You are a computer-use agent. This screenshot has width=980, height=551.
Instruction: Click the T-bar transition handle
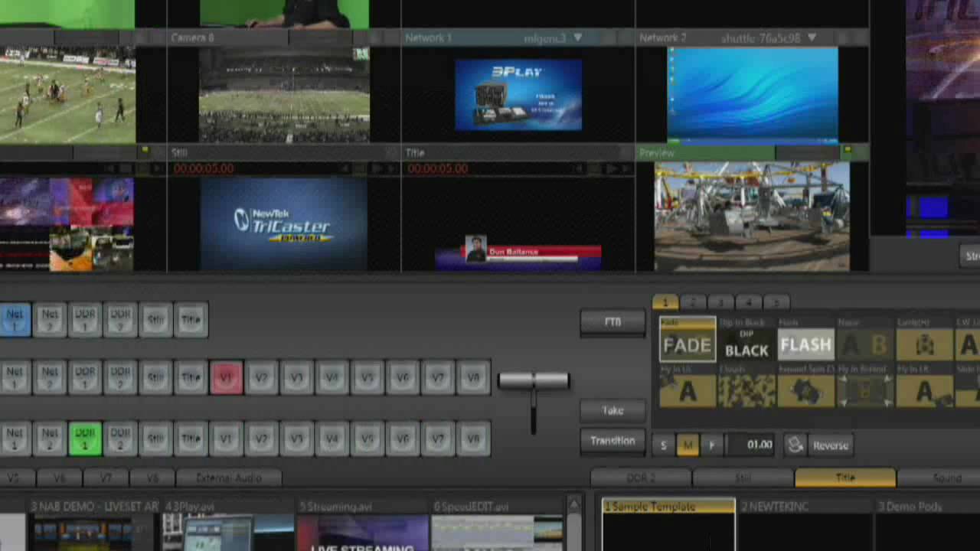[534, 380]
